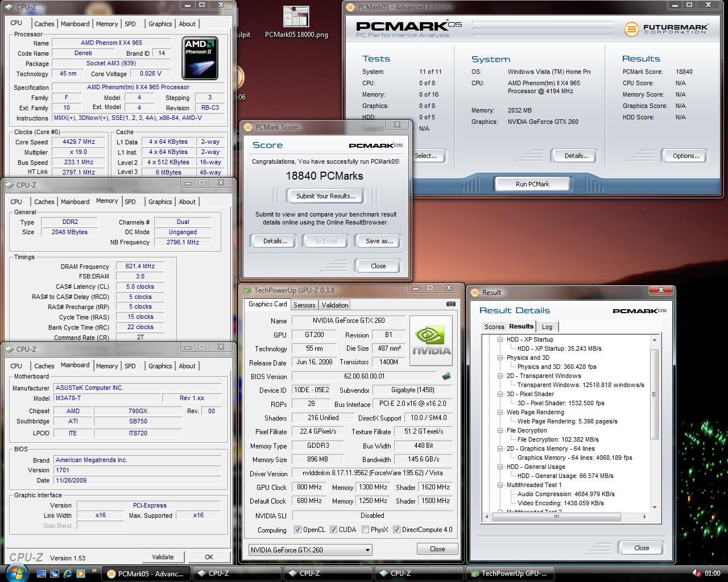Open the NVIDIA GeForce GTX 260 GPU dropdown
The height and width of the screenshot is (582, 728).
[310, 550]
